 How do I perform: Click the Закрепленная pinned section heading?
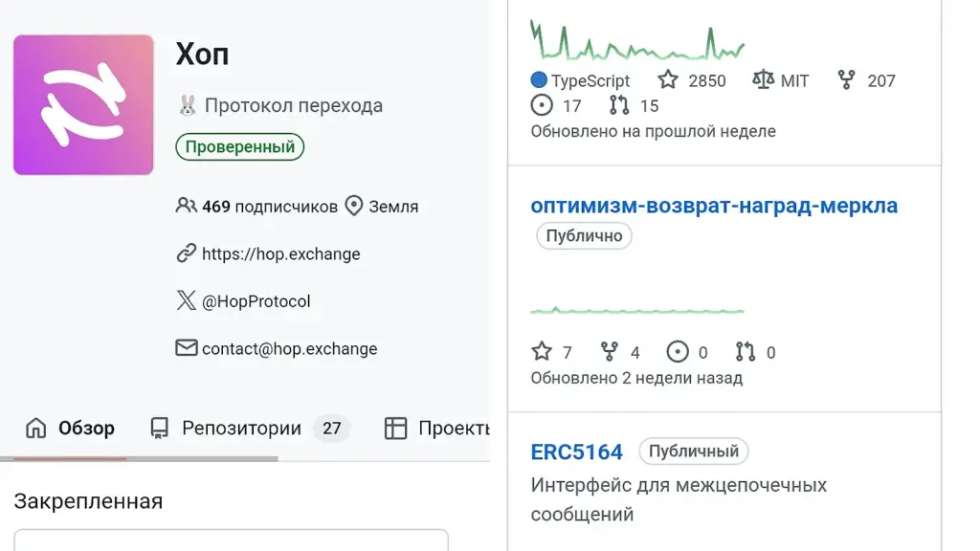click(x=88, y=501)
